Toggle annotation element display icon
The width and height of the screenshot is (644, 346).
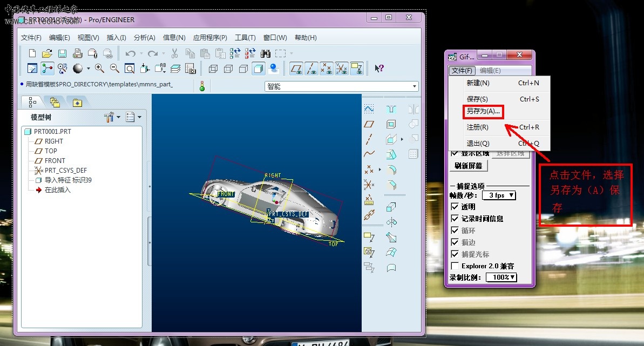[x=356, y=69]
